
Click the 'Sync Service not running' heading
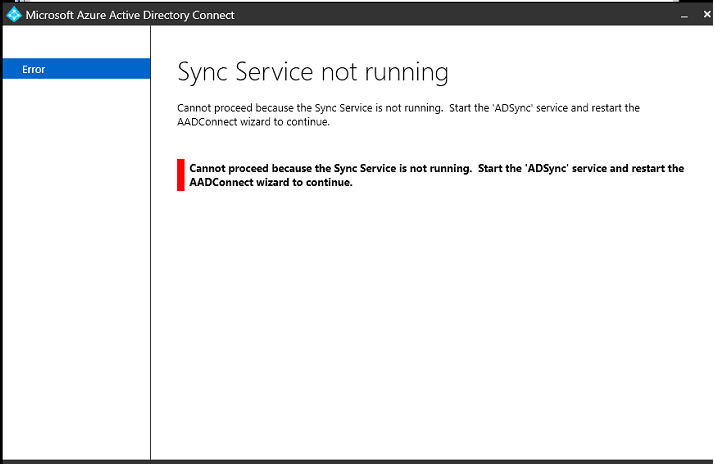313,72
